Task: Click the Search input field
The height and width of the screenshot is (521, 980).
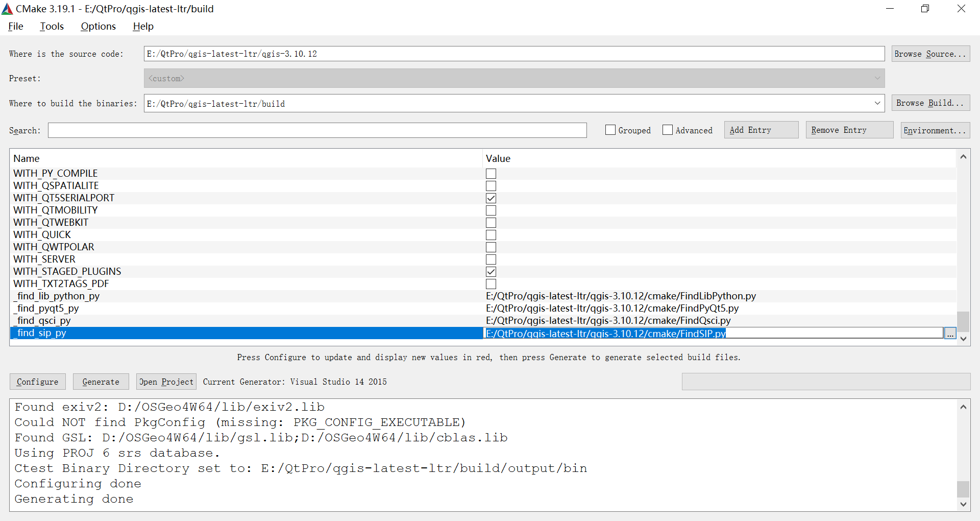Action: pyautogui.click(x=317, y=130)
